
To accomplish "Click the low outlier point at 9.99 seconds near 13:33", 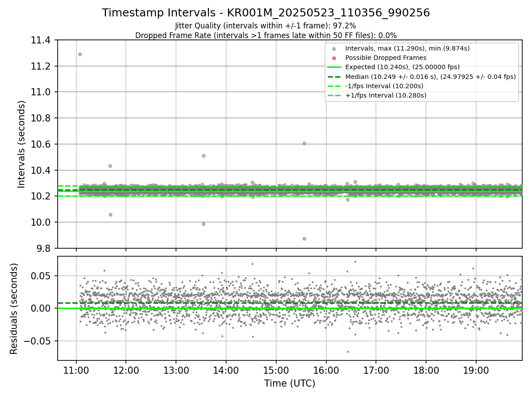I will [x=203, y=224].
